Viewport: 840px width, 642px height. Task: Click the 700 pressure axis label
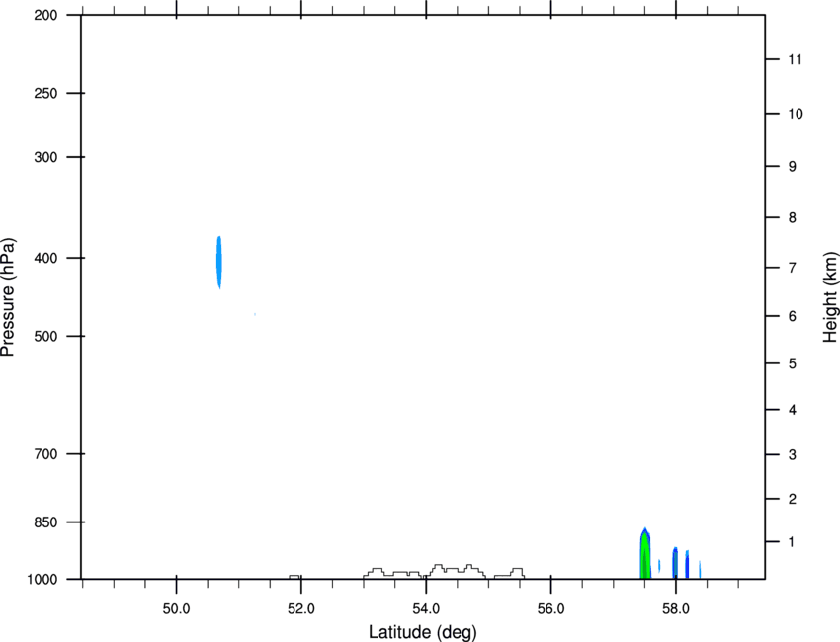coord(45,454)
